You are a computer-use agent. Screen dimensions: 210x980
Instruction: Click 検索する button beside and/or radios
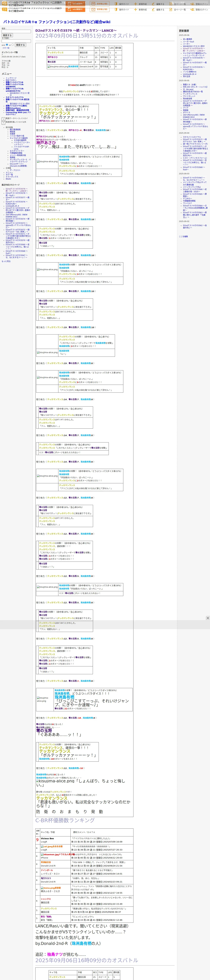point(20,45)
